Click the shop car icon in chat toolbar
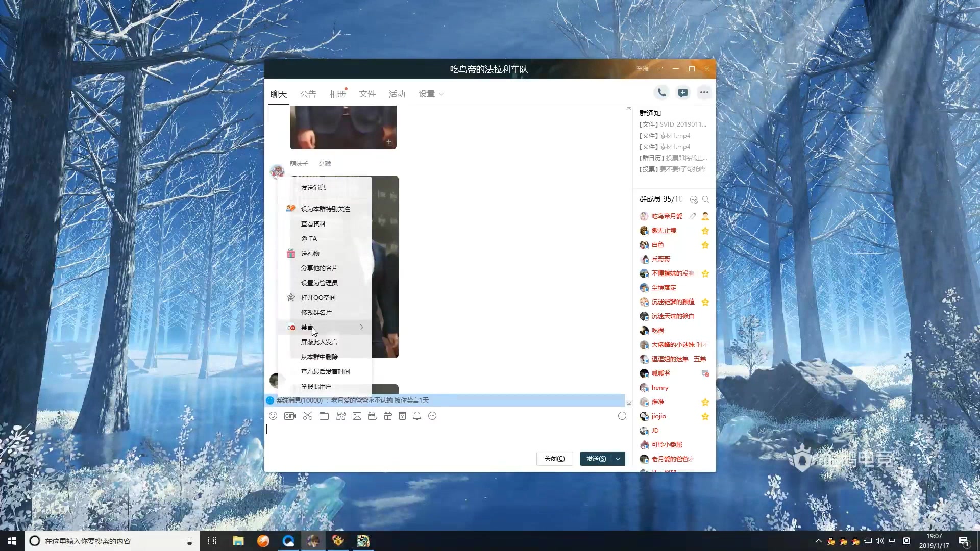Screen dimensions: 980x551 372,416
